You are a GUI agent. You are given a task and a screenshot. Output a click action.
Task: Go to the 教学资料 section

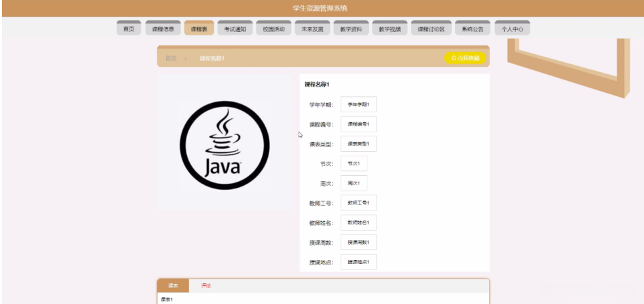click(x=351, y=29)
